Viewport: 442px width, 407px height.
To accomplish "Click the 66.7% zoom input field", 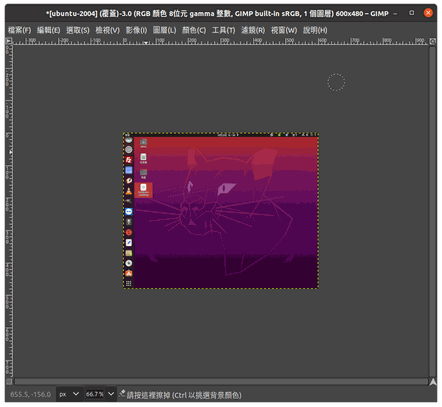I will 95,394.
